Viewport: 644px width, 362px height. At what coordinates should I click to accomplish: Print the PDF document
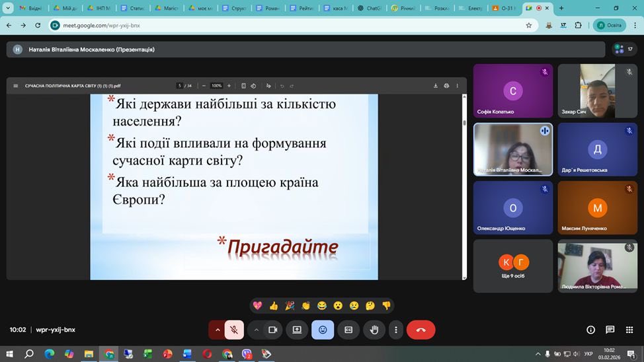(x=446, y=86)
